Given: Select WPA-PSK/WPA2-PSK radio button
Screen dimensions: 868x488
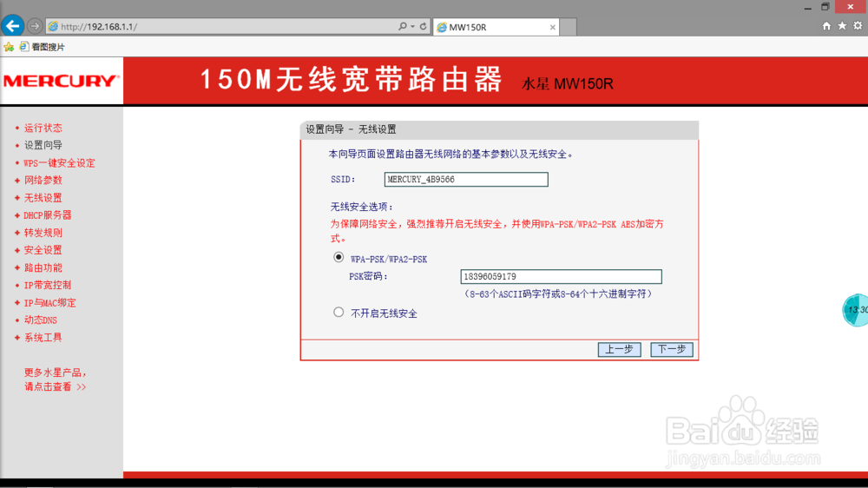Looking at the screenshot, I should tap(339, 258).
